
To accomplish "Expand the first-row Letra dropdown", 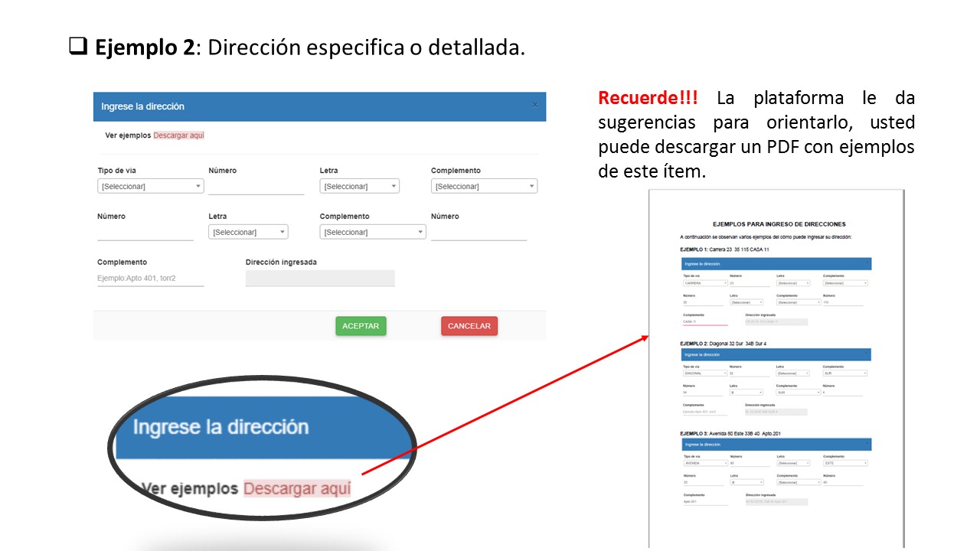I will point(359,186).
